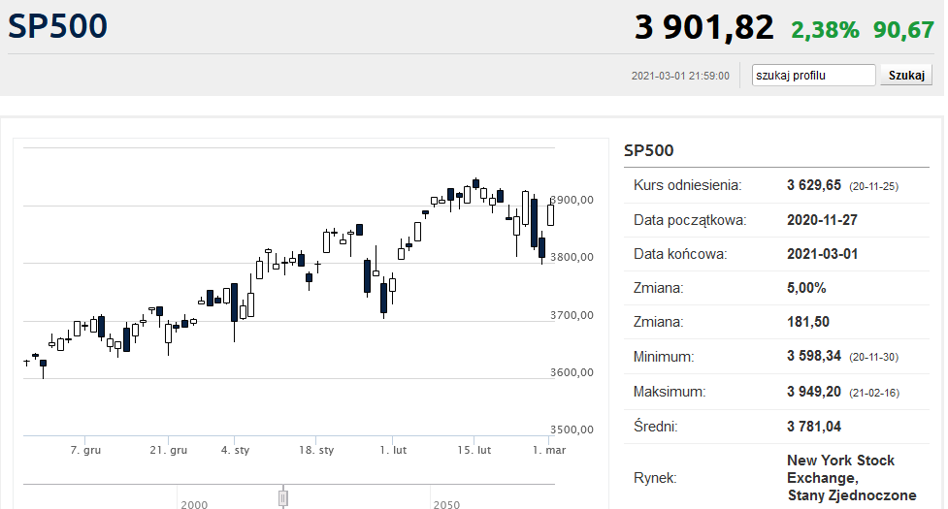Click the current price 3 901,82
948x509 pixels.
pyautogui.click(x=704, y=28)
